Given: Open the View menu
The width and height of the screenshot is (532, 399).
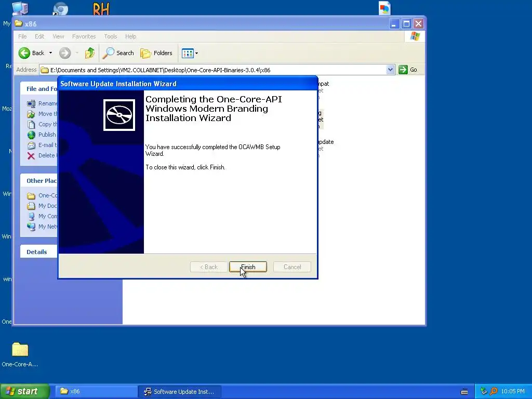Looking at the screenshot, I should coord(58,36).
